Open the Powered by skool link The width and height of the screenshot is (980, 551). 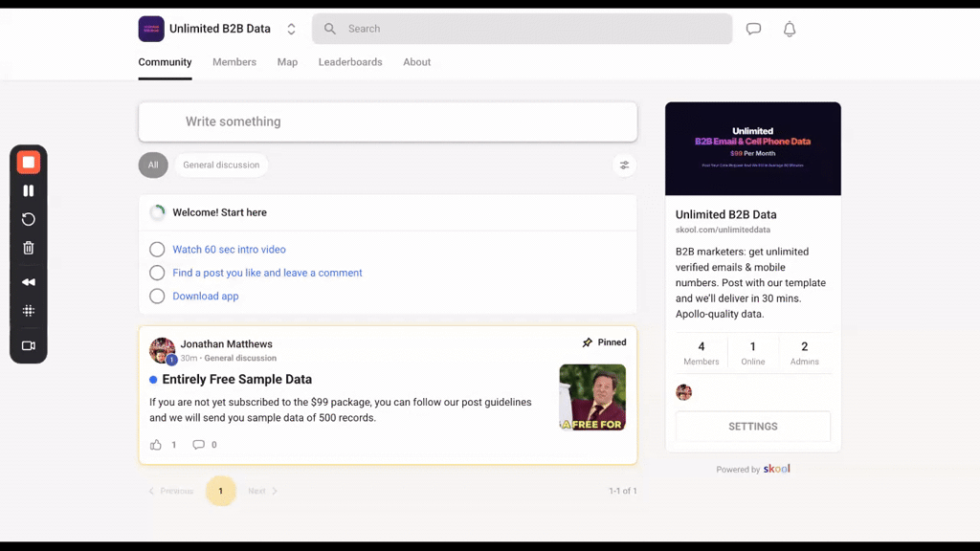click(x=753, y=469)
